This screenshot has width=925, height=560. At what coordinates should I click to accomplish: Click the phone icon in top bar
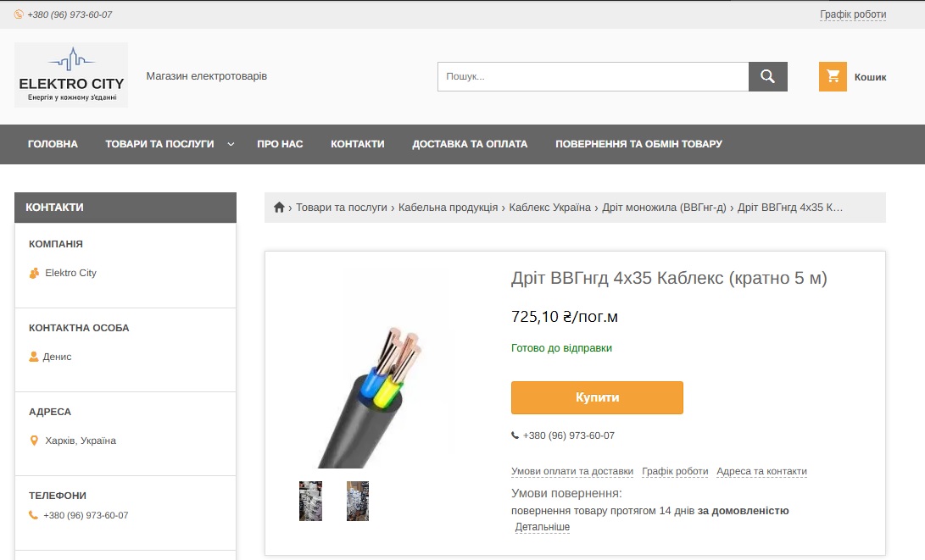pos(19,14)
